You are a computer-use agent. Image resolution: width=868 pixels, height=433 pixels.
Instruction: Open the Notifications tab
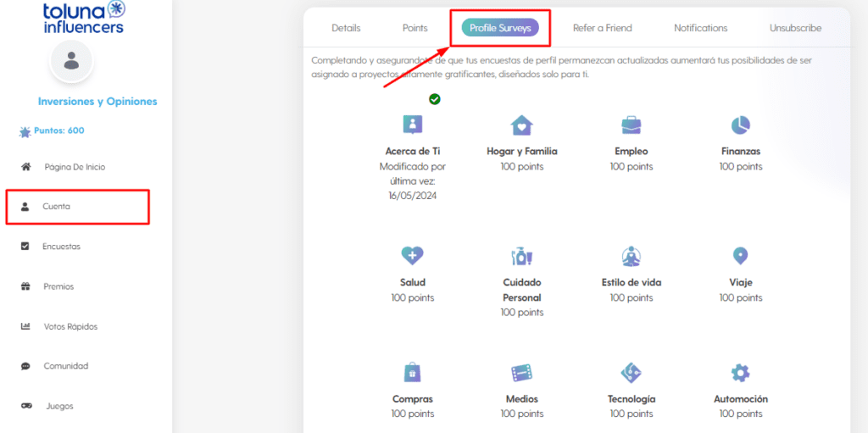click(x=700, y=28)
